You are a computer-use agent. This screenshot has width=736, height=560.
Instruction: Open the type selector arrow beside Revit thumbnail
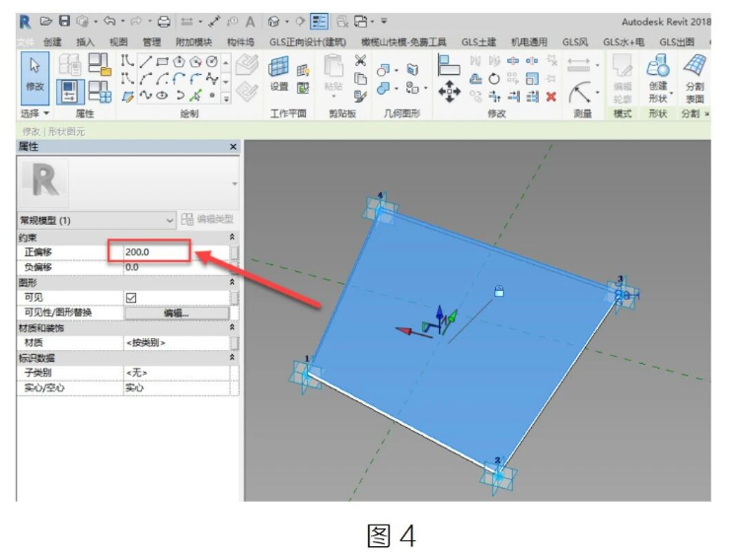pos(235,183)
